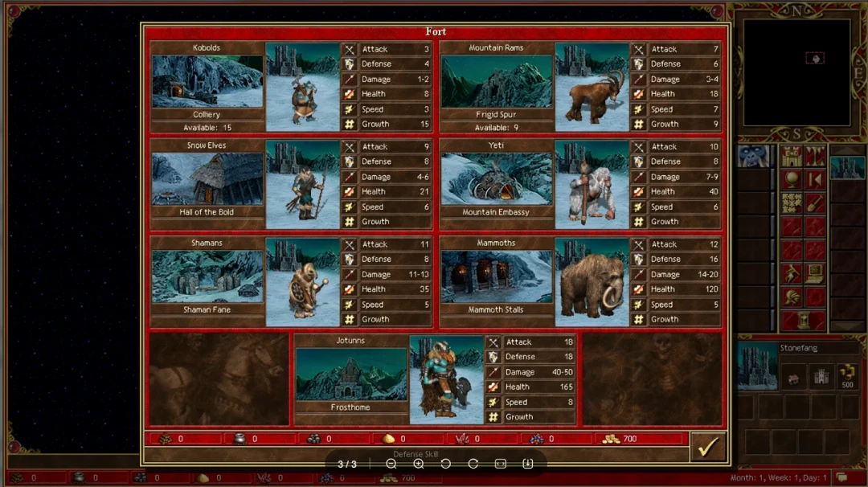Click the Jotunn creature portrait
The width and height of the screenshot is (868, 487).
pos(446,379)
